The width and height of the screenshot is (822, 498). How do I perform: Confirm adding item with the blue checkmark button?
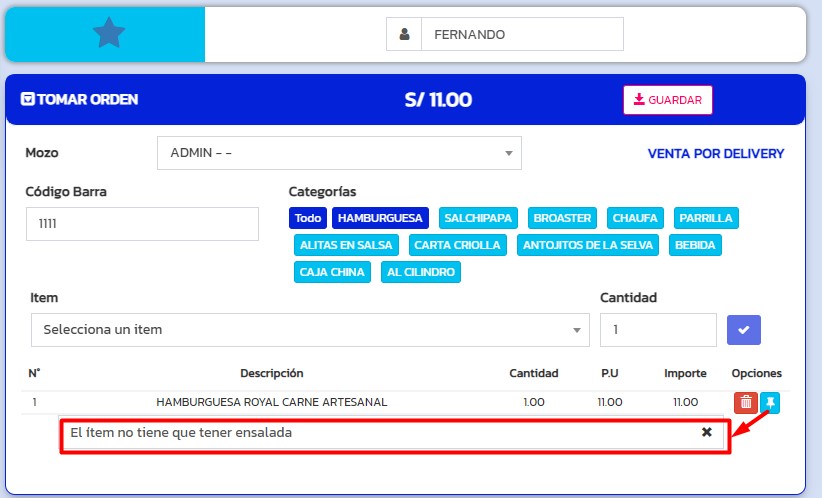pos(743,330)
